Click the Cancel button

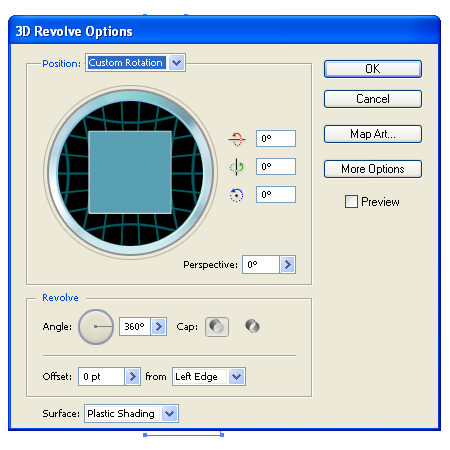373,99
